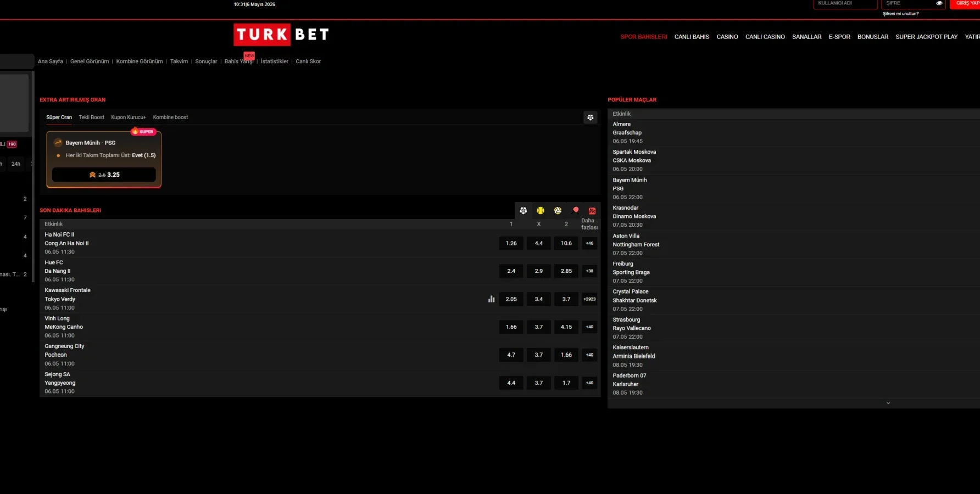Click the Şifreni mi unuttun? link
This screenshot has height=494, width=980.
coord(901,14)
